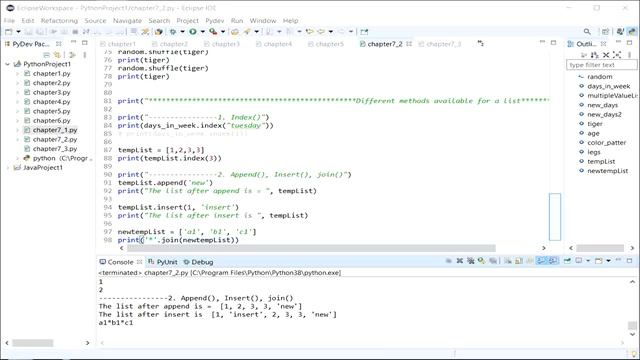Select chapter6.py in Package Explorer
Viewport: 640px width, 360px height.
tap(51, 120)
